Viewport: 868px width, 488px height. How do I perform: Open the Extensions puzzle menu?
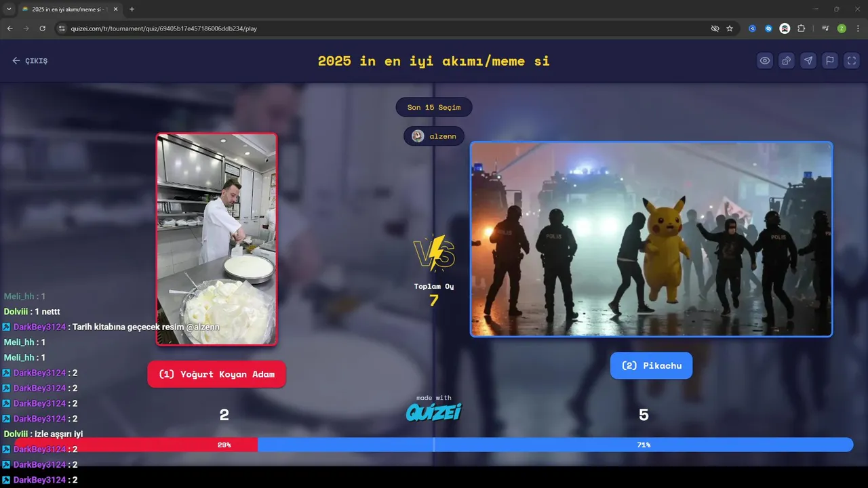pos(802,28)
